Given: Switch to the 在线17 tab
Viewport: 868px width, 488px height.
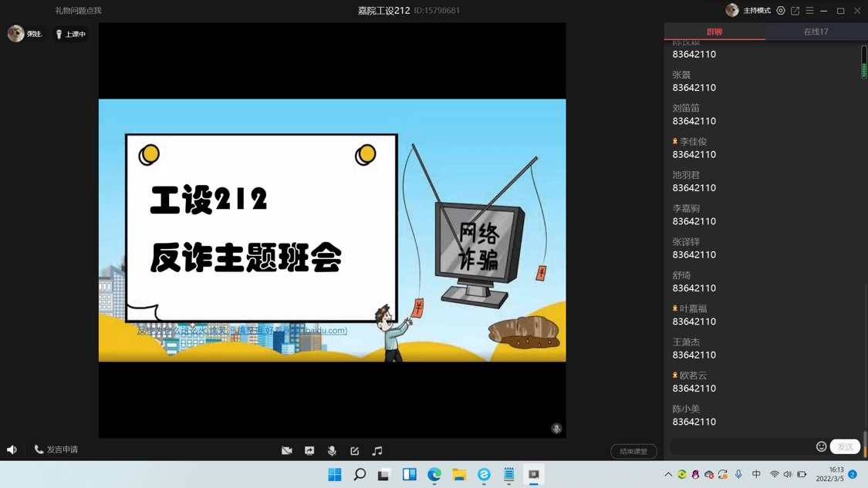Looking at the screenshot, I should pyautogui.click(x=816, y=32).
